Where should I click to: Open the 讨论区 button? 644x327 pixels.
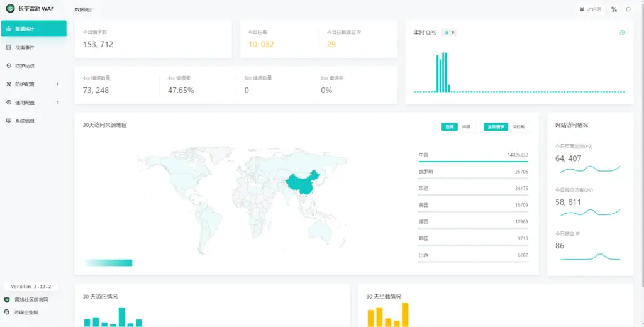pos(591,9)
